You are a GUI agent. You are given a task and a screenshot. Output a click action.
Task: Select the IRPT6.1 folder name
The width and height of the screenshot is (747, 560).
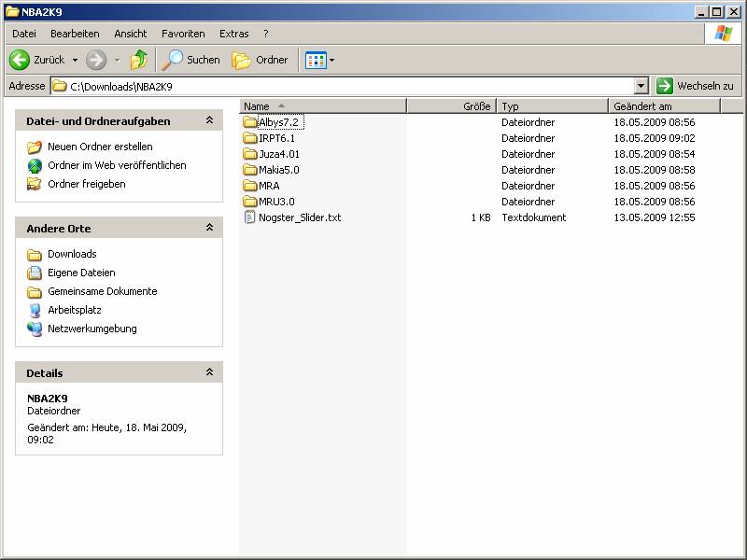pyautogui.click(x=276, y=138)
